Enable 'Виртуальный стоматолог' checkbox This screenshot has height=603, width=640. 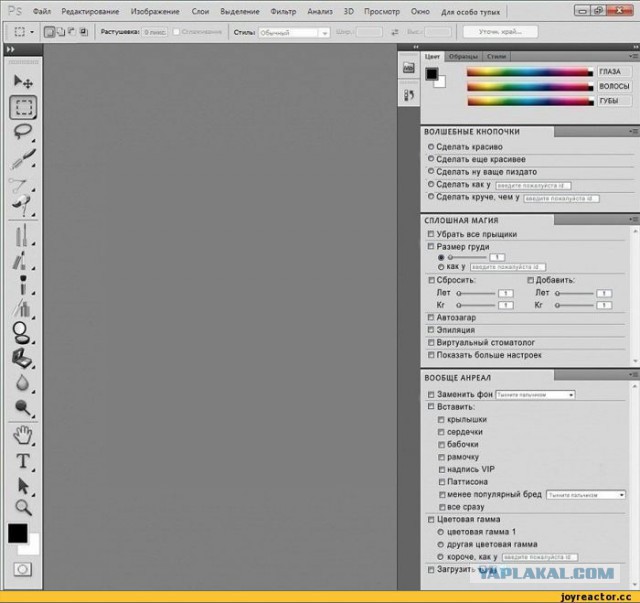pos(431,343)
